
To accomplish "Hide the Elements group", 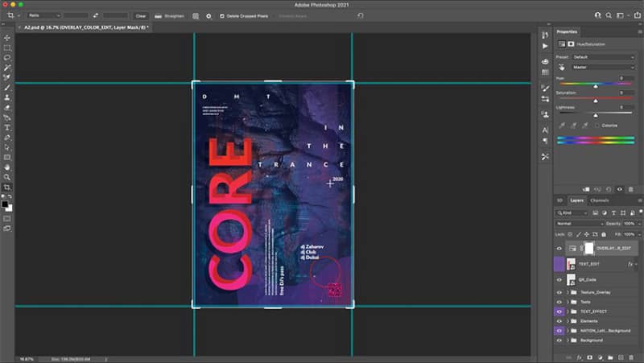I will coord(559,321).
